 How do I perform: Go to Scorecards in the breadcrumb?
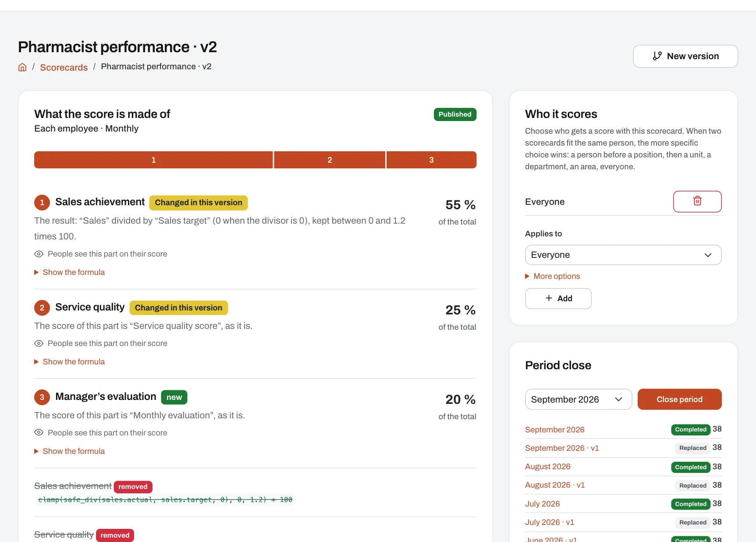64,67
